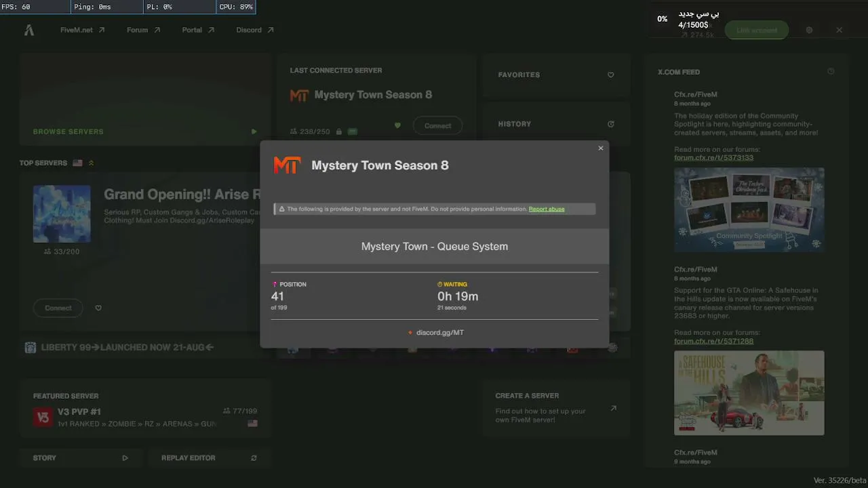868x488 pixels.
Task: Click the red V3 server logo
Action: (x=43, y=418)
